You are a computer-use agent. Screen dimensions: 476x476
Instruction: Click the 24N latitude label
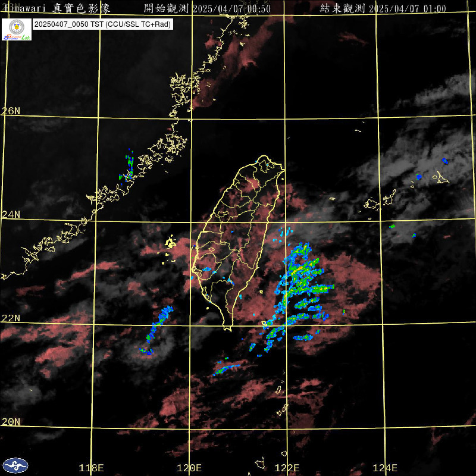click(x=10, y=214)
